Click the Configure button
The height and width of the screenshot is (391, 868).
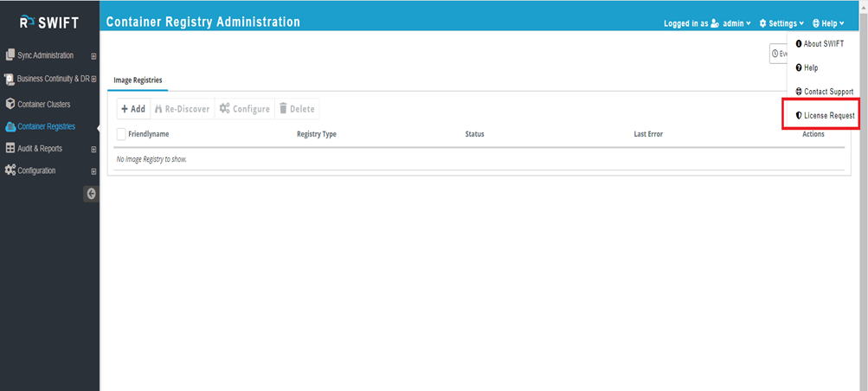point(245,109)
